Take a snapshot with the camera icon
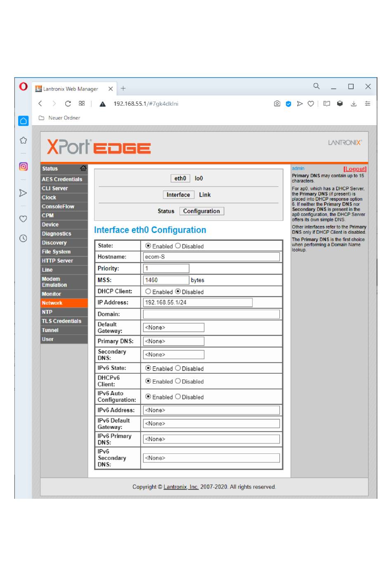 pyautogui.click(x=277, y=104)
